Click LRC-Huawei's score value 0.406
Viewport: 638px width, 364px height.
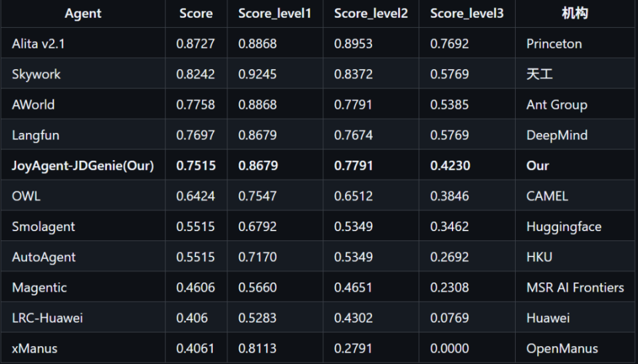tap(191, 318)
